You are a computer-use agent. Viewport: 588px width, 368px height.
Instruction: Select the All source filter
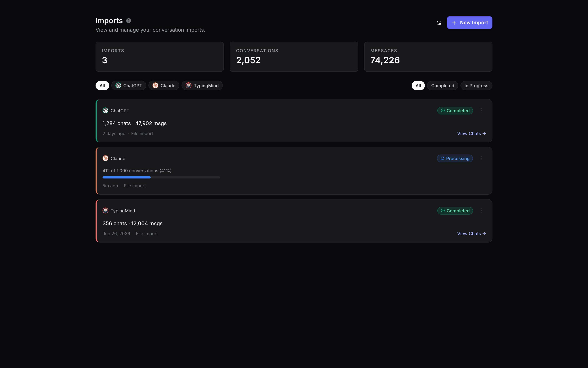[102, 85]
